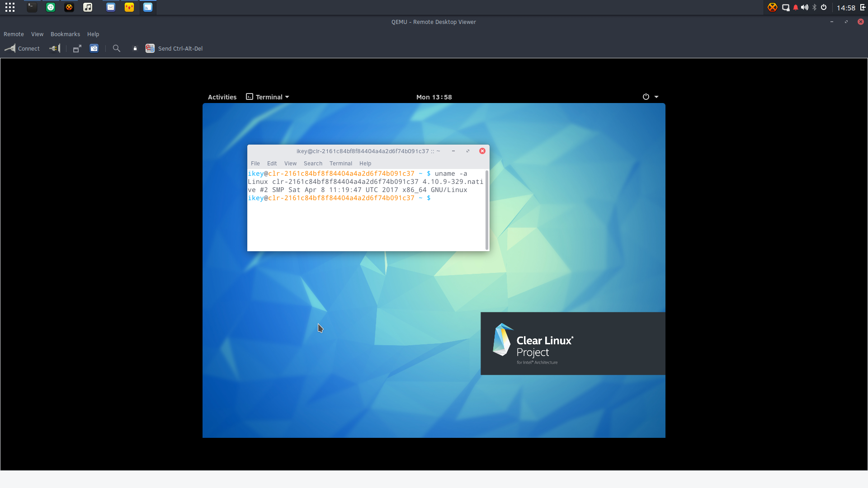Click Activities in the guest GNOME bar
This screenshot has height=488, width=868.
click(x=222, y=97)
